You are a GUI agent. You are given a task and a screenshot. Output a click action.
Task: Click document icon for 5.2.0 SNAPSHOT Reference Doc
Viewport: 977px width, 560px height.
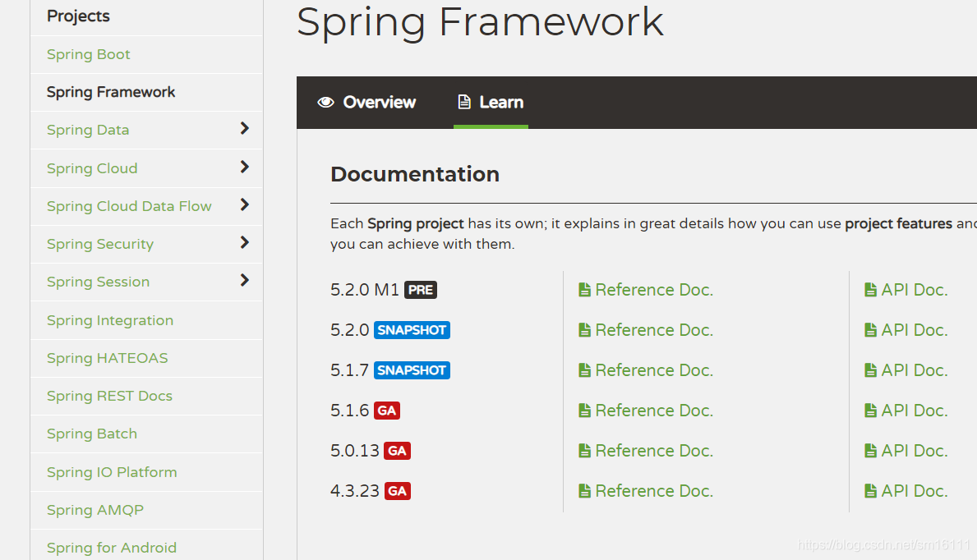[x=584, y=330]
